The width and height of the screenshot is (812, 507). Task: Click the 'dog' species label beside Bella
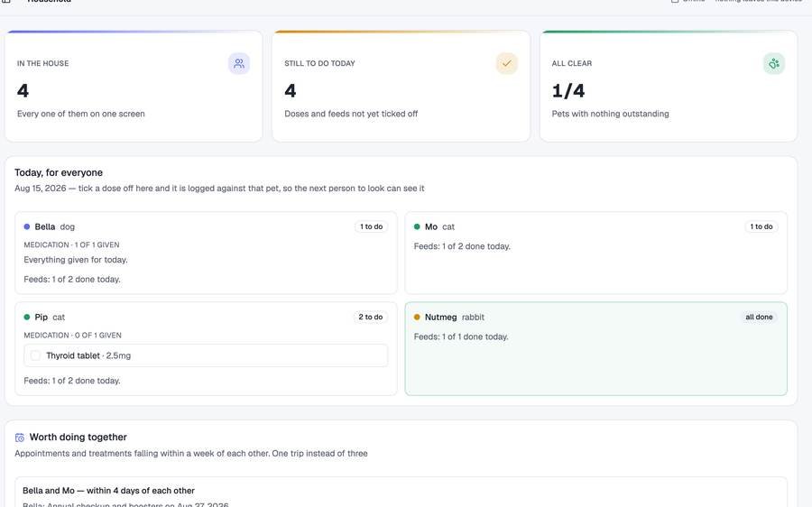tap(68, 226)
